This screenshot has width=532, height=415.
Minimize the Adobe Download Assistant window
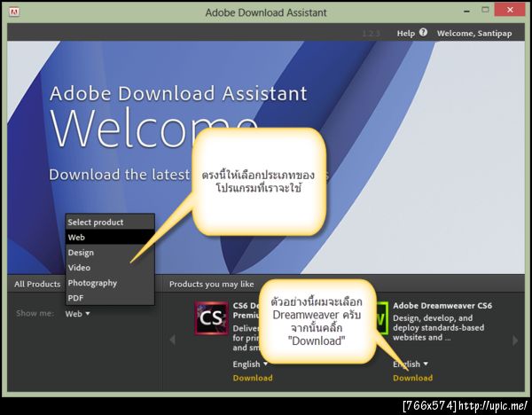click(x=467, y=12)
